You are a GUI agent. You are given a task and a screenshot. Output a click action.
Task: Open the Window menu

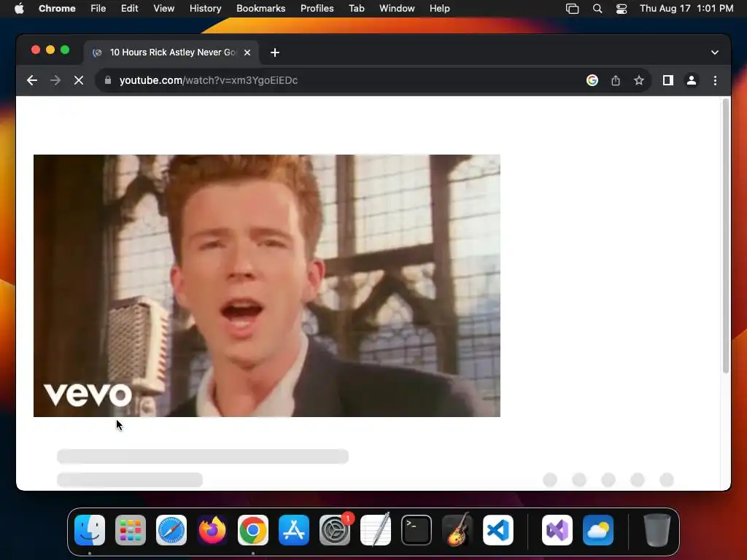pyautogui.click(x=397, y=9)
